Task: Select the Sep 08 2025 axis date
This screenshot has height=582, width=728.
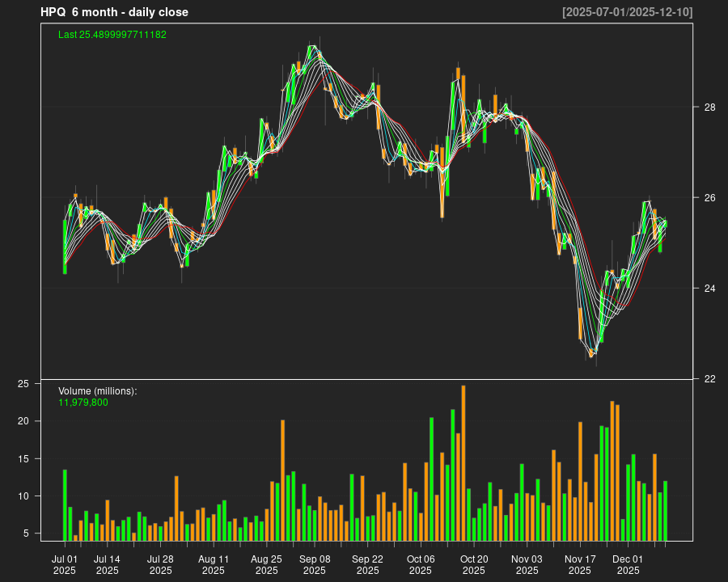Action: click(315, 564)
